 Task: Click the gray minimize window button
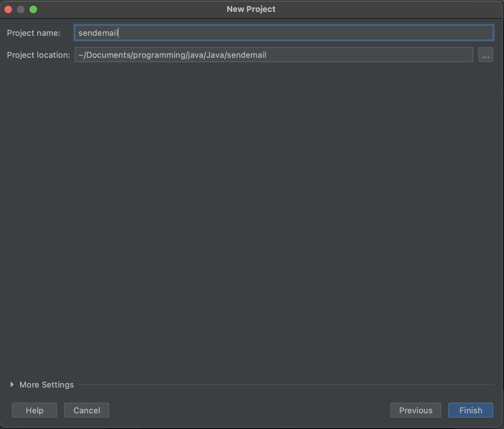[x=21, y=9]
